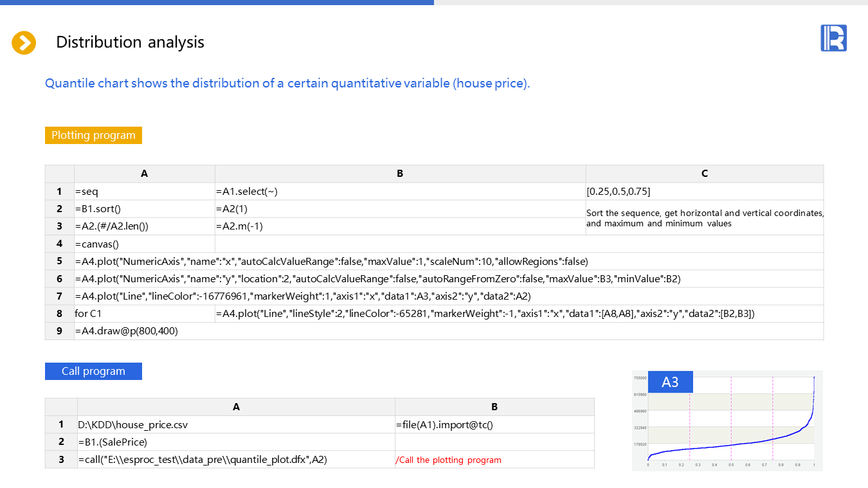The image size is (868, 488).
Task: Click the A3 chart label badge
Action: click(x=670, y=382)
